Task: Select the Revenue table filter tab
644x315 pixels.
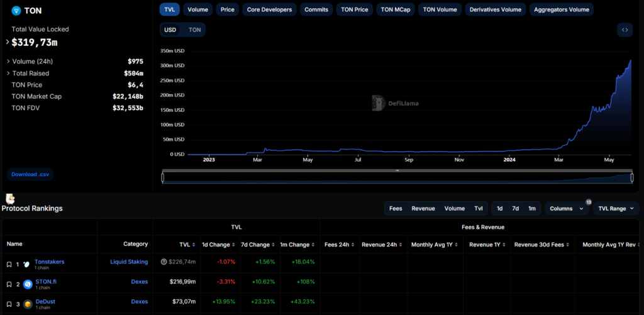Action: point(423,208)
